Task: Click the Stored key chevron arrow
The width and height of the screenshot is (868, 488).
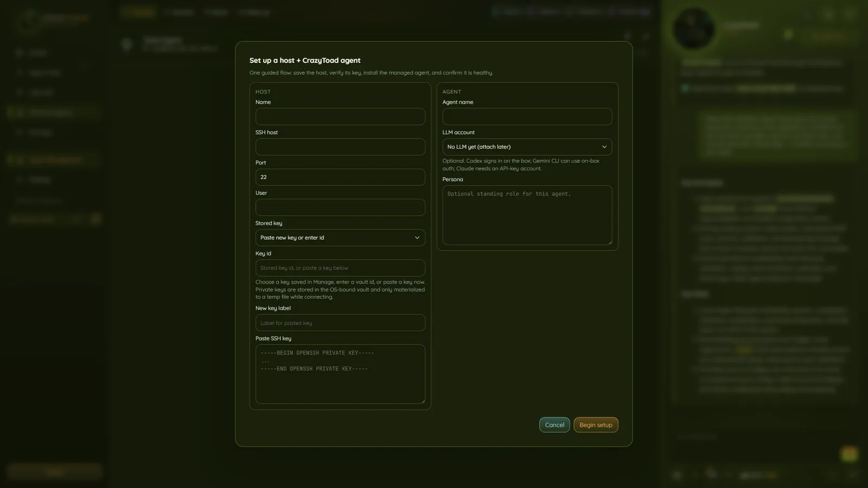Action: [x=417, y=237]
